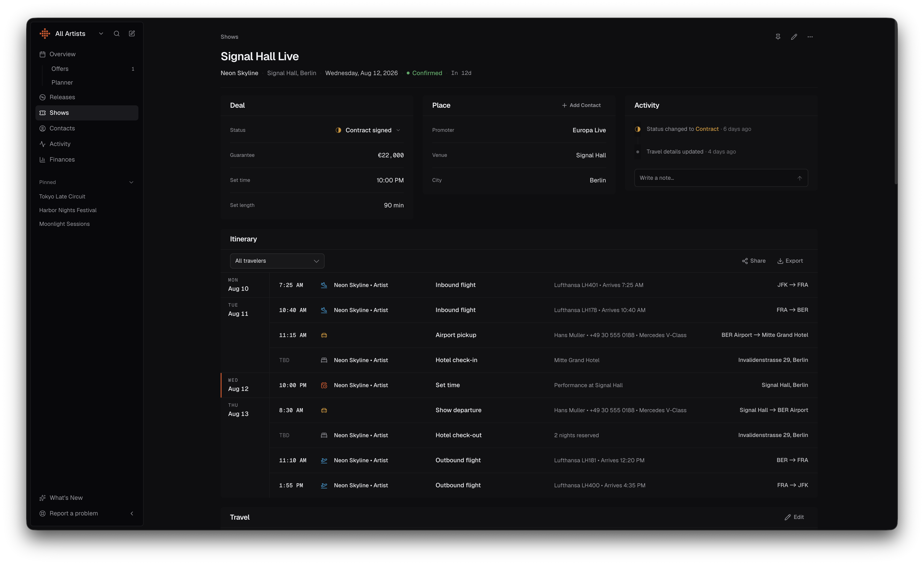Submit the note with arrow-up icon
Screen dimensions: 924x565
[800, 178]
